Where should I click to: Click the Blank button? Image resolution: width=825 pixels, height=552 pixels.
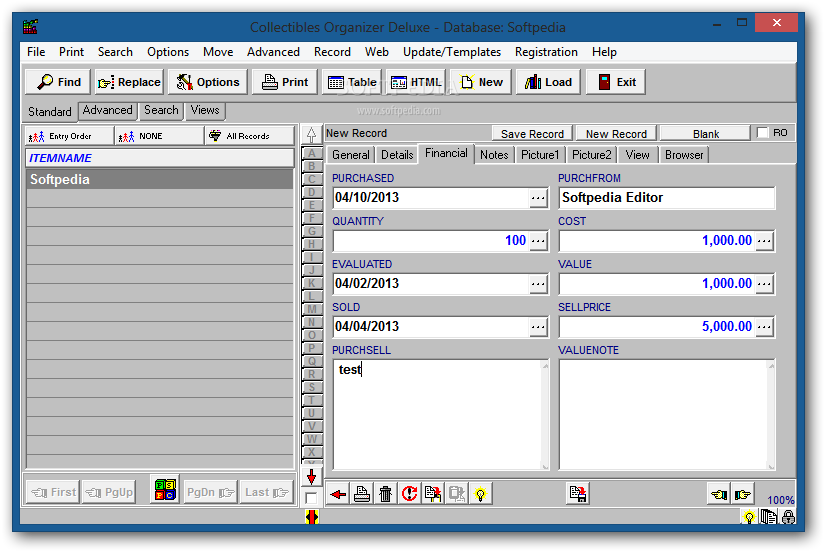(706, 134)
